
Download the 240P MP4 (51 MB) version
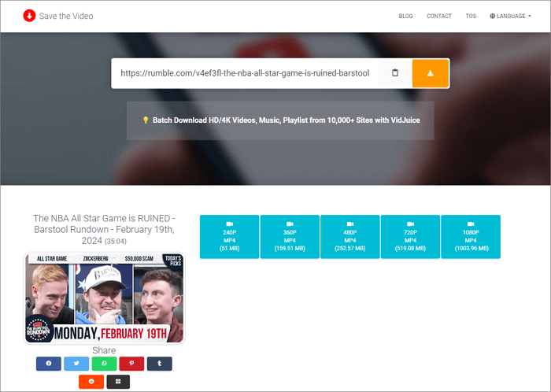pyautogui.click(x=230, y=237)
